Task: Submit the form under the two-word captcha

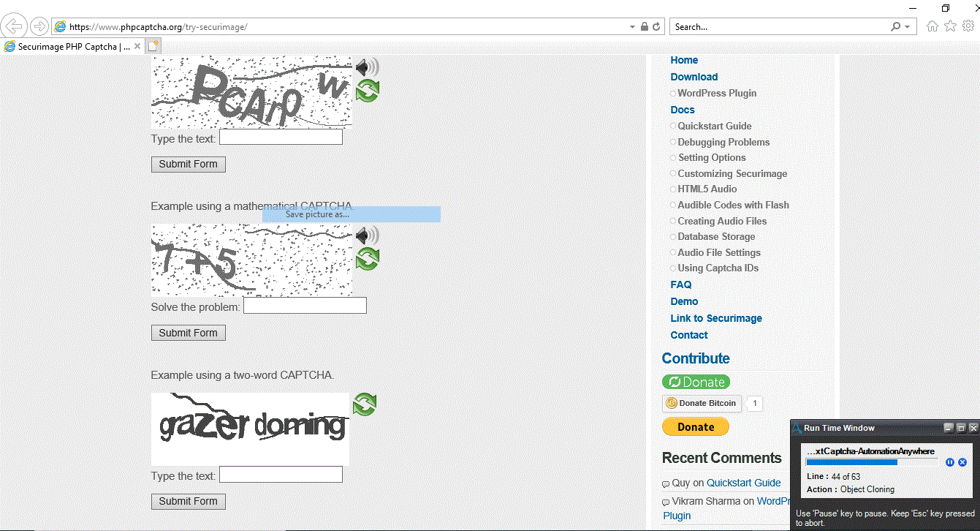Action: [189, 501]
